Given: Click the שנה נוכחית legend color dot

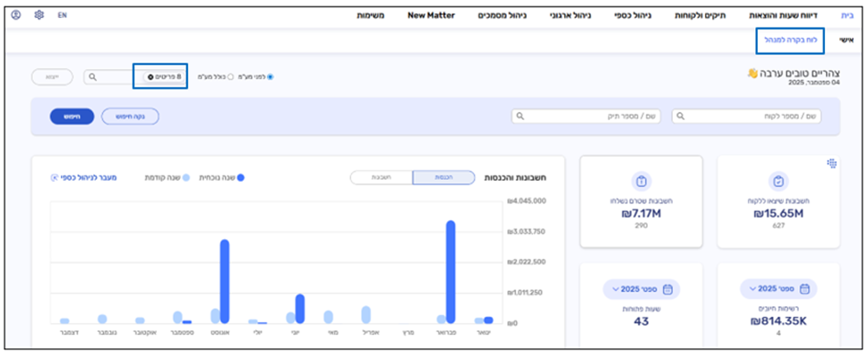Looking at the screenshot, I should click(240, 177).
